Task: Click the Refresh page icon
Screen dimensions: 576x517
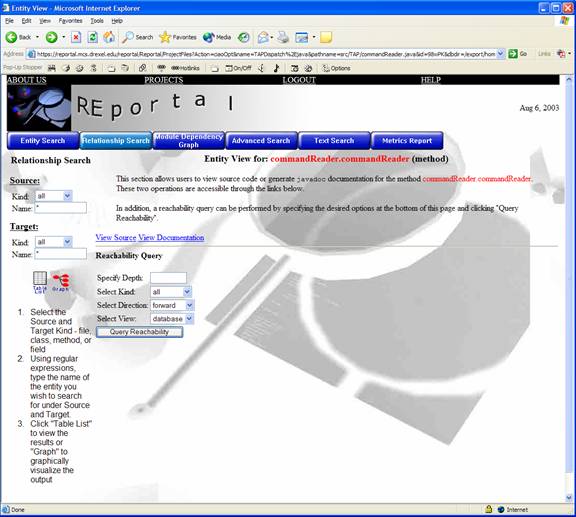Action: pos(93,37)
